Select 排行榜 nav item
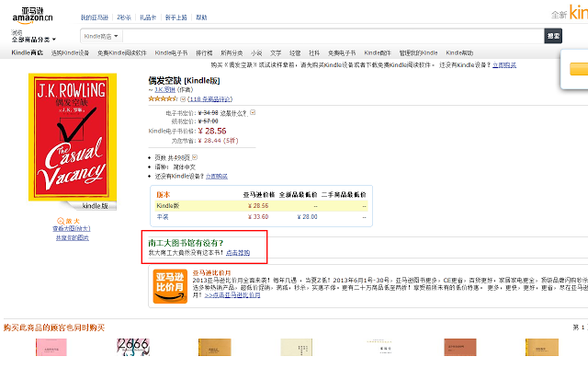This screenshot has height=368, width=588. pyautogui.click(x=204, y=53)
